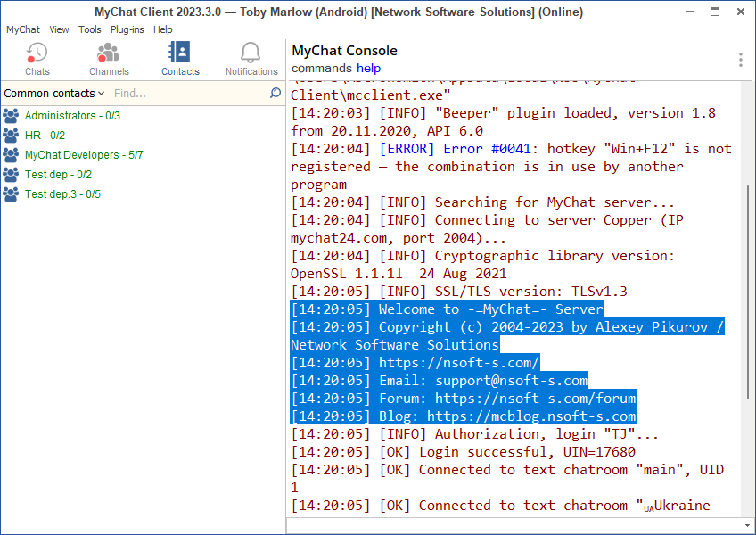Click the Administrators group icon
The height and width of the screenshot is (535, 756).
(x=12, y=115)
